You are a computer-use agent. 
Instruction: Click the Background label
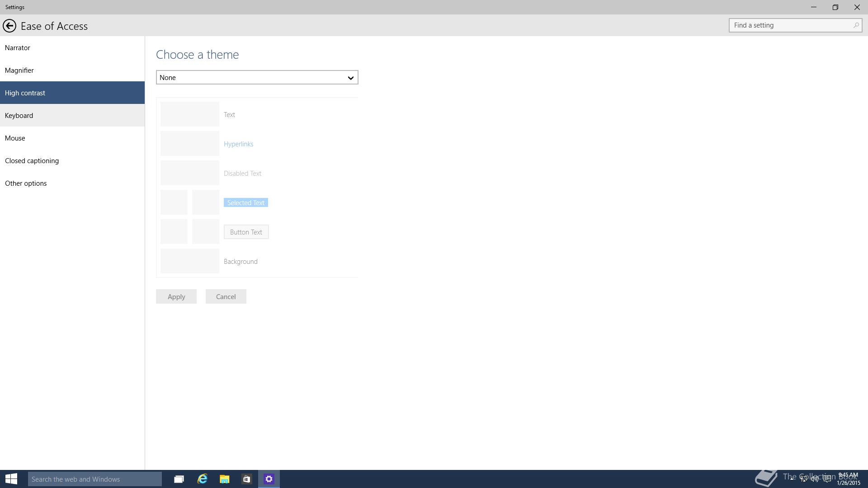click(241, 261)
